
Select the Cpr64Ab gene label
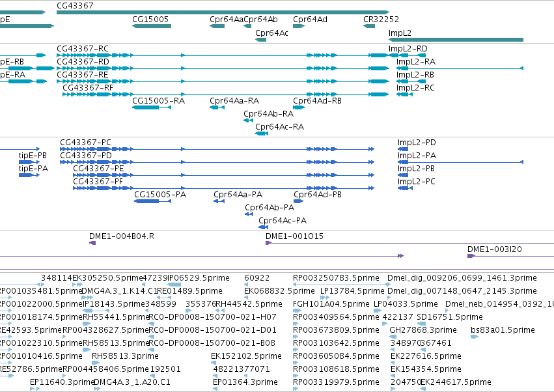pos(261,20)
